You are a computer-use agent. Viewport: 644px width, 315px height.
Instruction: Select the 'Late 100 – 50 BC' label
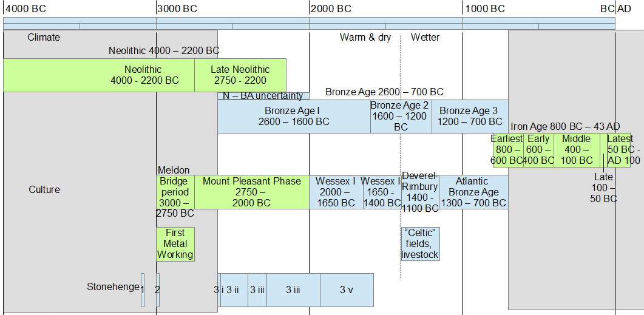[604, 188]
